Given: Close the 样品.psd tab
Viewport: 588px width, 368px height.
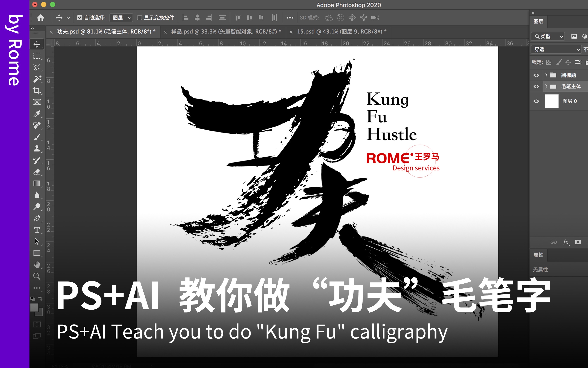Looking at the screenshot, I should point(165,32).
